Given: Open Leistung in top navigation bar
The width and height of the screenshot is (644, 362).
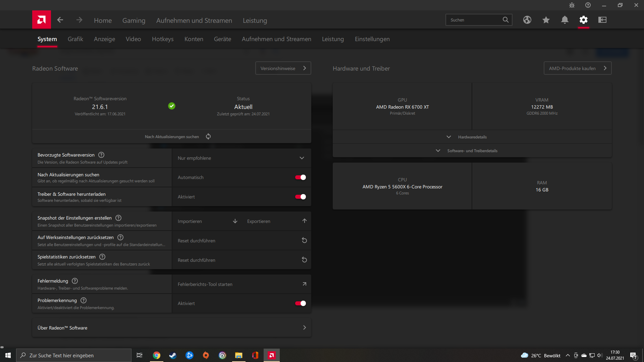Looking at the screenshot, I should click(255, 20).
